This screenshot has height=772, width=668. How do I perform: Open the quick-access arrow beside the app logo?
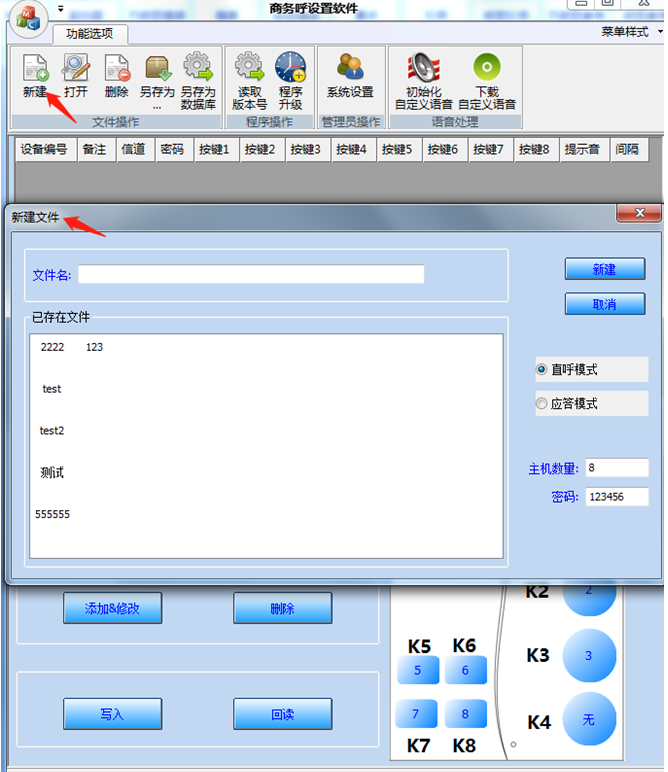[x=60, y=9]
